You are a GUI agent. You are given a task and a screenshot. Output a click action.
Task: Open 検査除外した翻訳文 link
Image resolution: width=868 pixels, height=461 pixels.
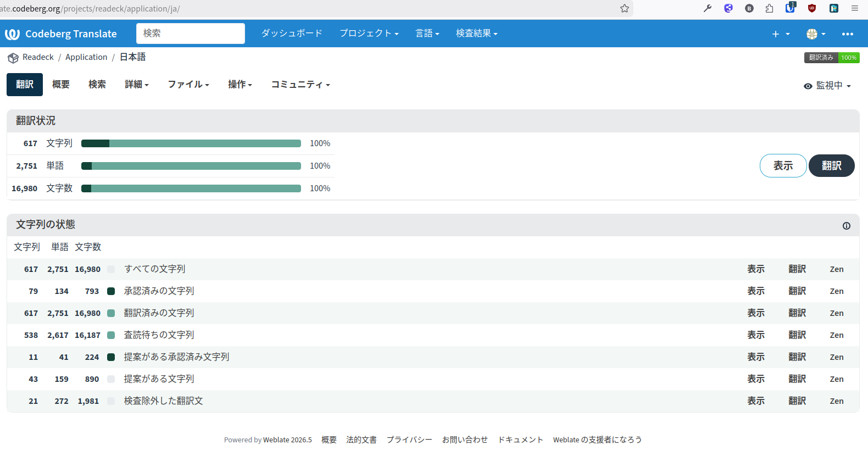[163, 401]
